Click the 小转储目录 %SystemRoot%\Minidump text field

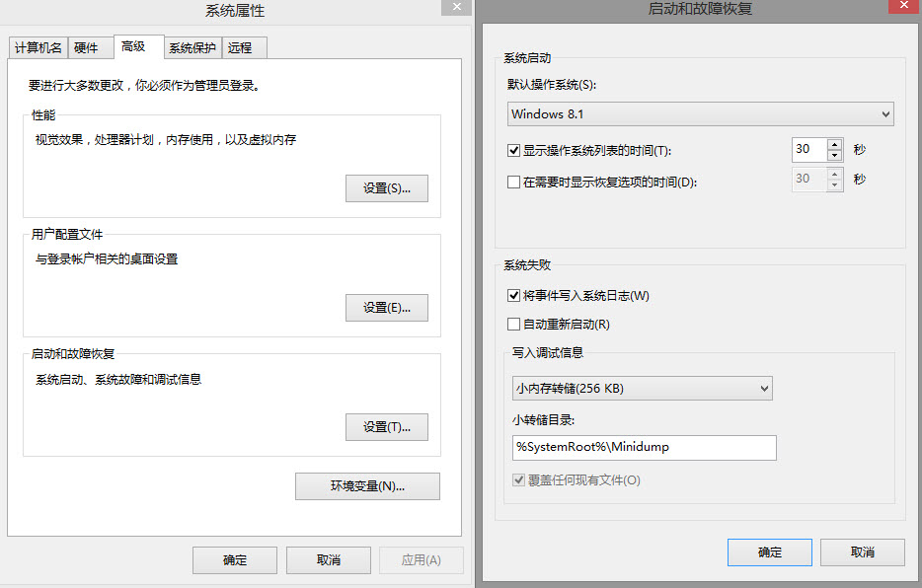point(644,448)
